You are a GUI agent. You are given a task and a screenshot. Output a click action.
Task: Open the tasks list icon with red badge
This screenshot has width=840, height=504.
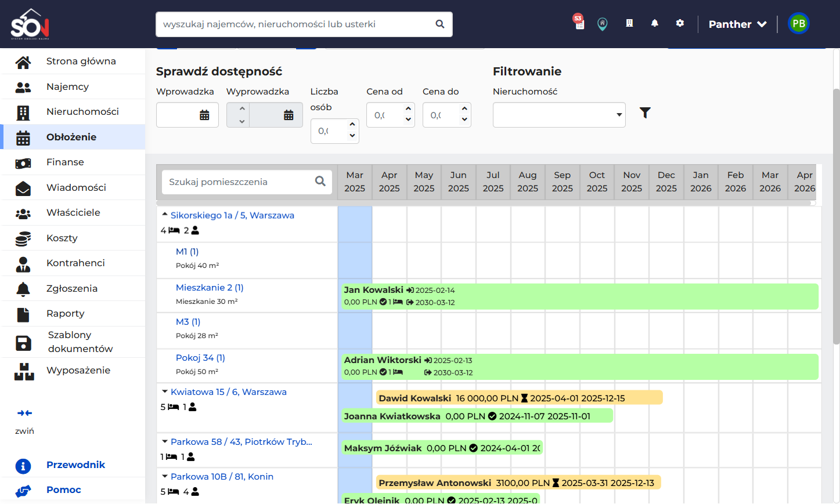click(x=578, y=22)
